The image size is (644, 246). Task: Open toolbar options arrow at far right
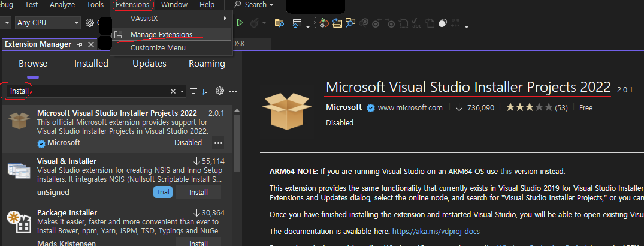pyautogui.click(x=466, y=26)
